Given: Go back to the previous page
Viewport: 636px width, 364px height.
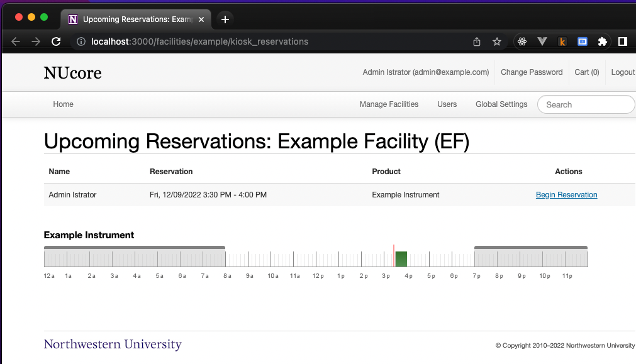Looking at the screenshot, I should (16, 41).
